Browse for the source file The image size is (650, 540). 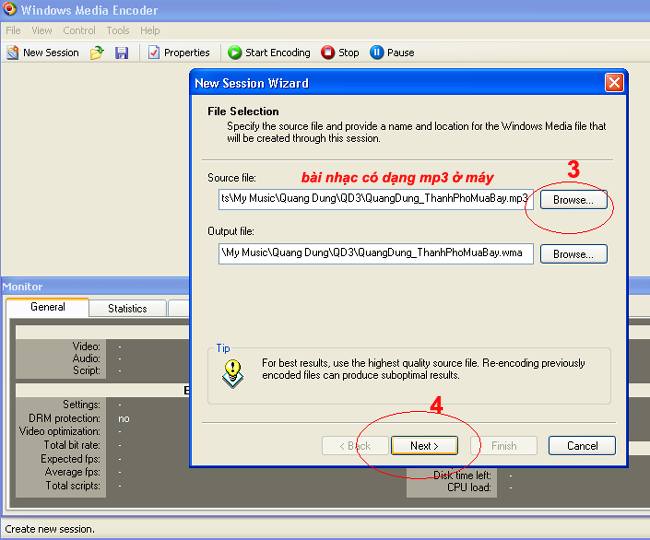click(573, 200)
